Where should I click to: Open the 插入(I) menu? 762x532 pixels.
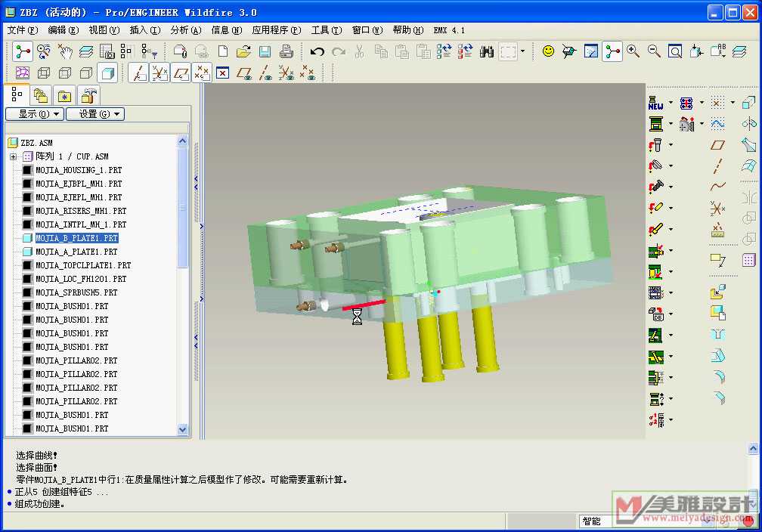pyautogui.click(x=145, y=30)
